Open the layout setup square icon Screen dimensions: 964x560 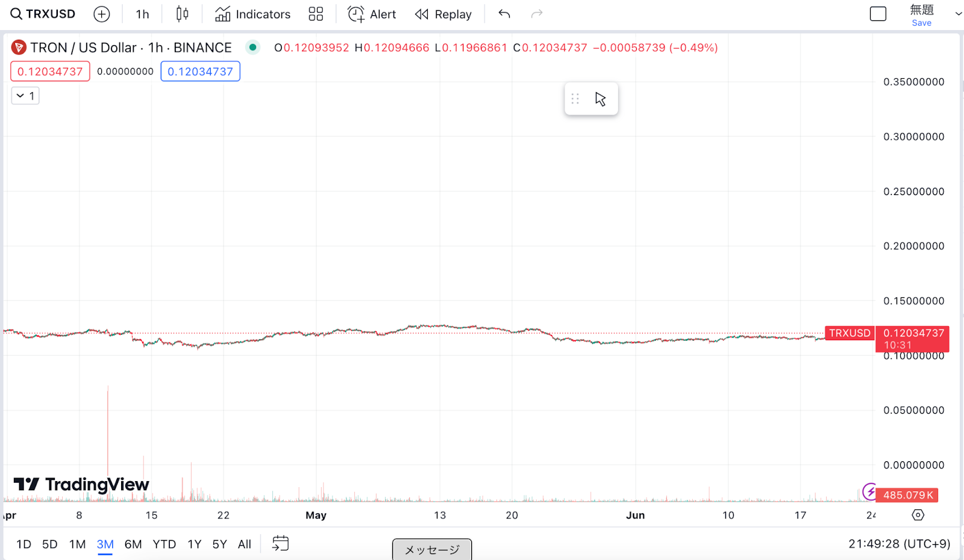pos(878,14)
